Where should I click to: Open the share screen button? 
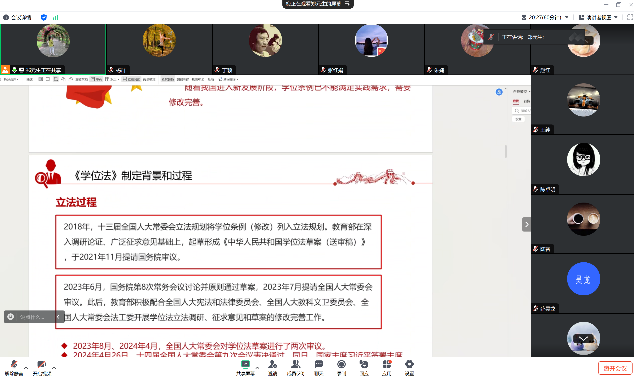pos(245,368)
